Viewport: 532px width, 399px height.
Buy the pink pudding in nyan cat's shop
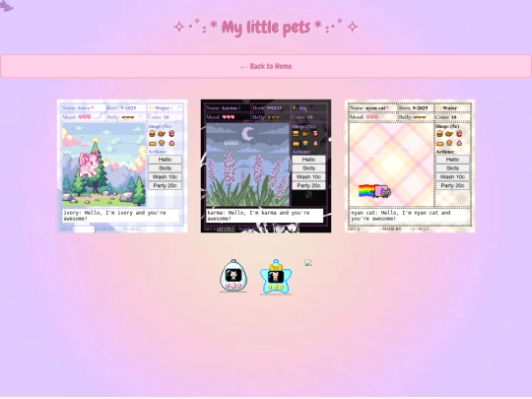[459, 143]
